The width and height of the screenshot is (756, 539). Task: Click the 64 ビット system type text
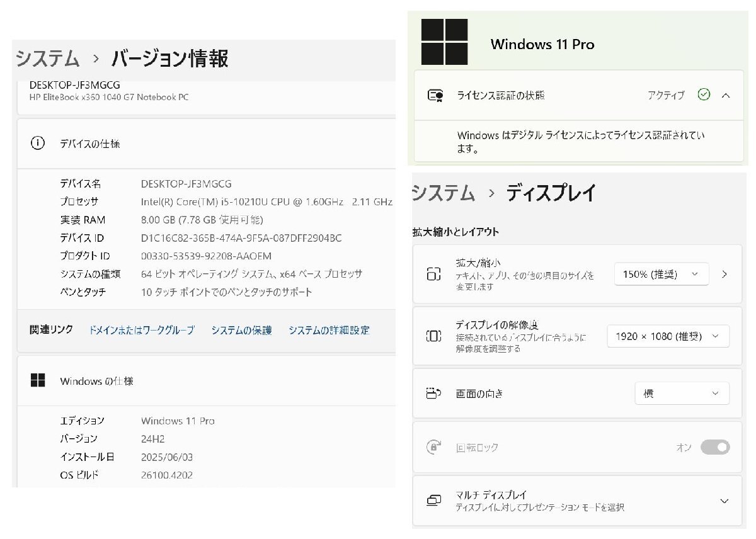[x=252, y=274]
